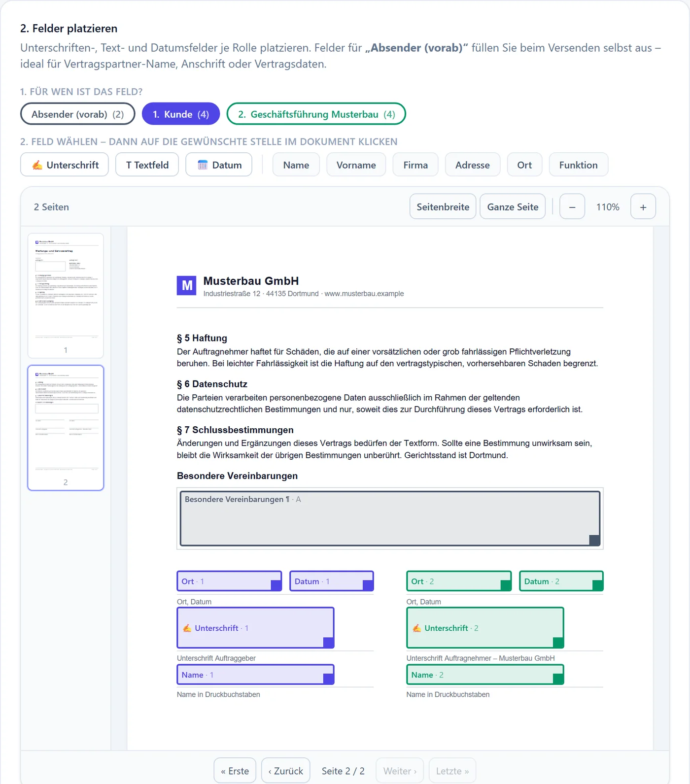The height and width of the screenshot is (784, 690).
Task: Select the placed Unterschrift · 2 field
Action: pos(485,628)
